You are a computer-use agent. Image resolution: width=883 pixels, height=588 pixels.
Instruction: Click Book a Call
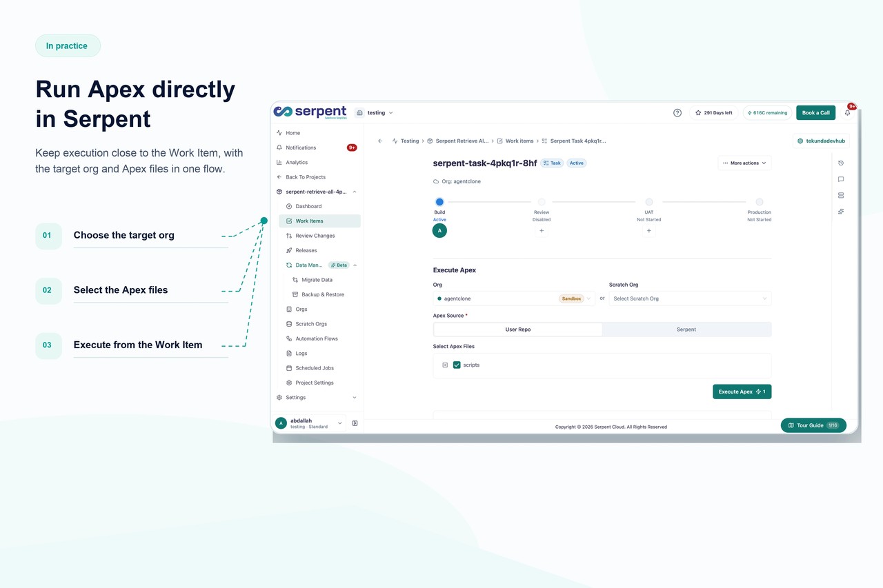coord(815,113)
